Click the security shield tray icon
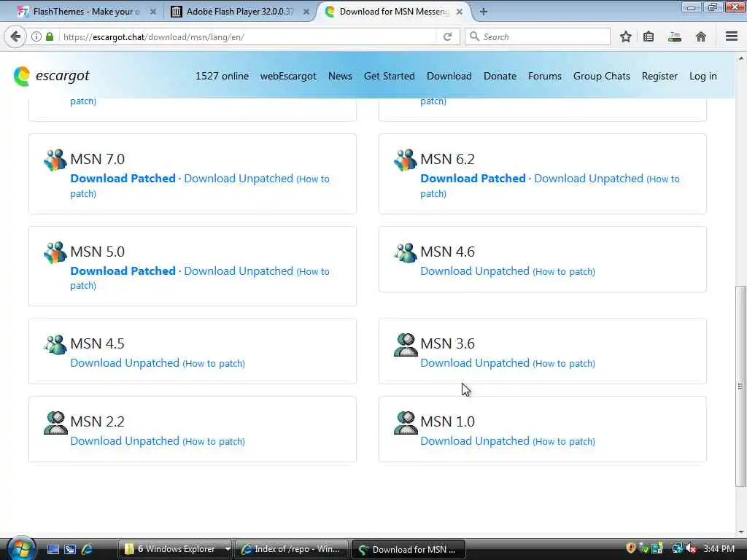 631,548
